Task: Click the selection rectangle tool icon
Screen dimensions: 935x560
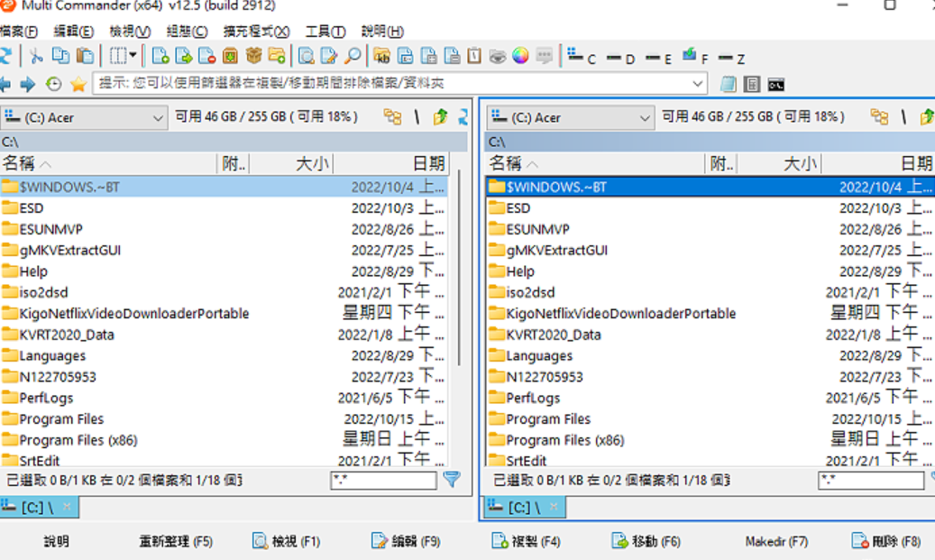Action: [117, 56]
